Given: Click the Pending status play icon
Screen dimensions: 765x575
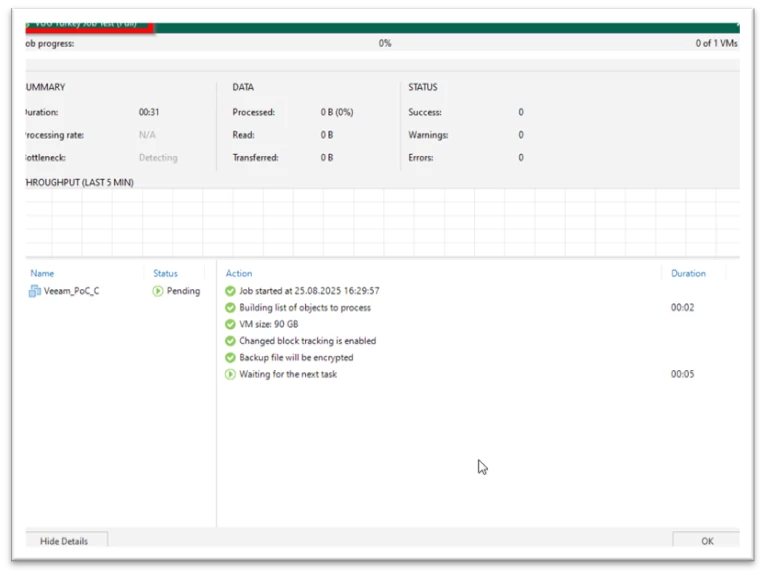Looking at the screenshot, I should pyautogui.click(x=158, y=291).
